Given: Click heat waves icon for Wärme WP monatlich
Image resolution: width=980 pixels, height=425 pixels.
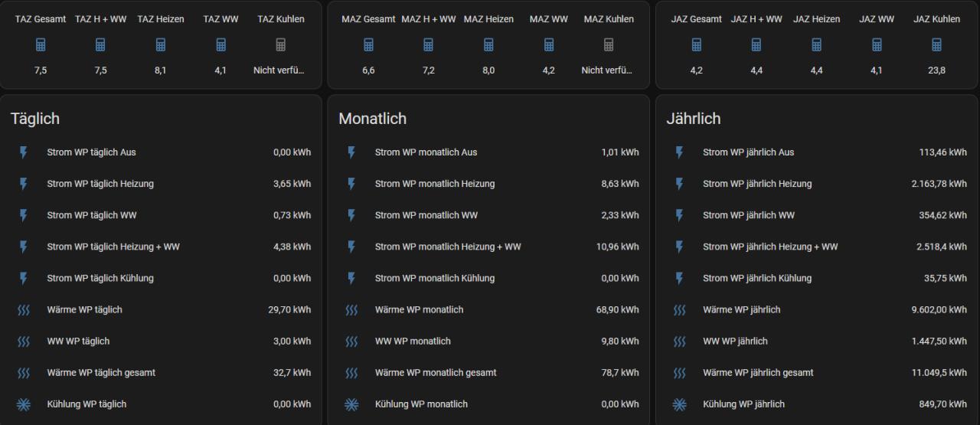Looking at the screenshot, I should (x=351, y=310).
